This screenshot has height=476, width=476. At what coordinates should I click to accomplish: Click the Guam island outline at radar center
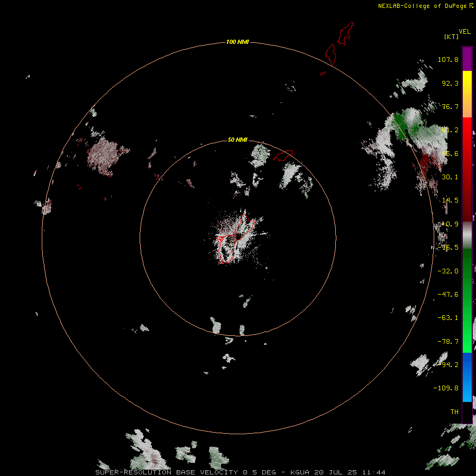[235, 239]
